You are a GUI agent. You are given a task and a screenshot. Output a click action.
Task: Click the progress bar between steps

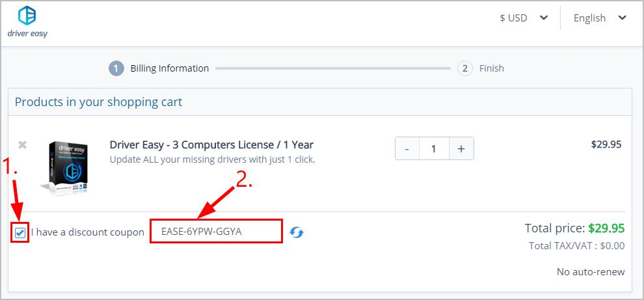point(332,68)
